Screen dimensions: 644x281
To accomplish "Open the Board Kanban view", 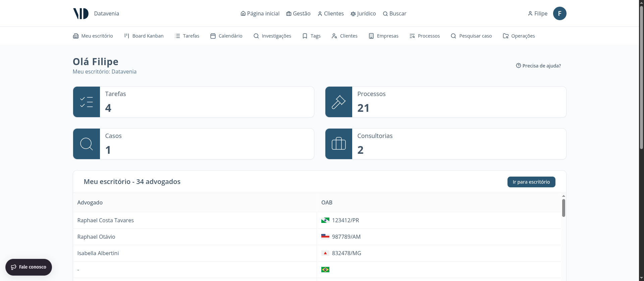I will (144, 36).
